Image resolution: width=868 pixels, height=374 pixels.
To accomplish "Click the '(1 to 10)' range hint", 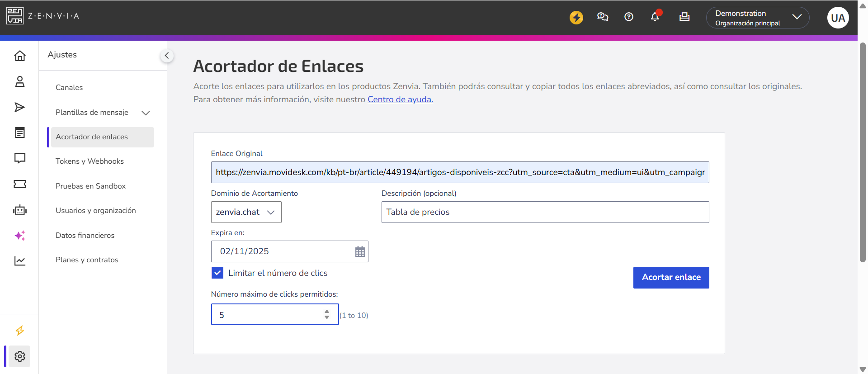I will 354,315.
